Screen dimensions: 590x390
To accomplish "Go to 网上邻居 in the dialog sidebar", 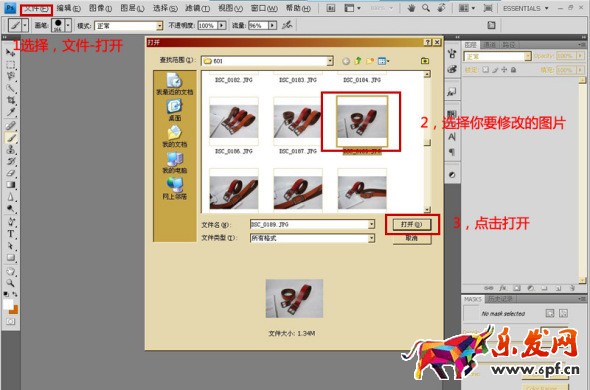I will 175,189.
